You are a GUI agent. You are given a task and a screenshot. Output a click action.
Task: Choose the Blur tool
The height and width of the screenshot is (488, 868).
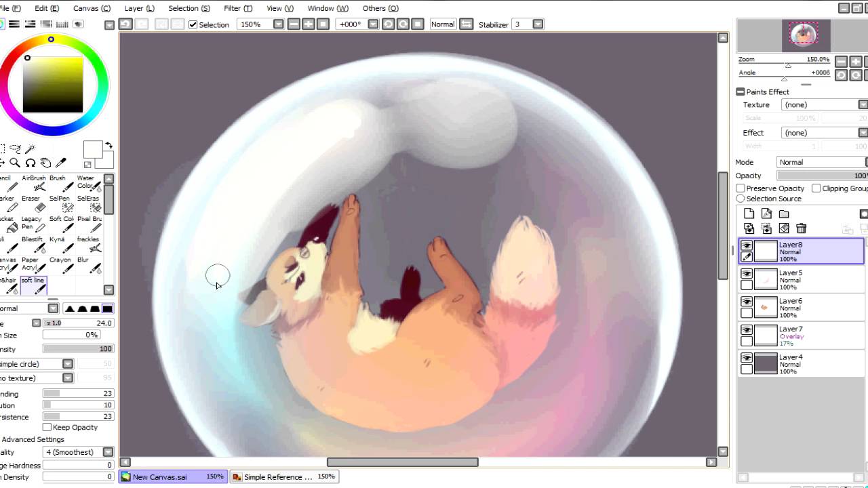click(88, 264)
